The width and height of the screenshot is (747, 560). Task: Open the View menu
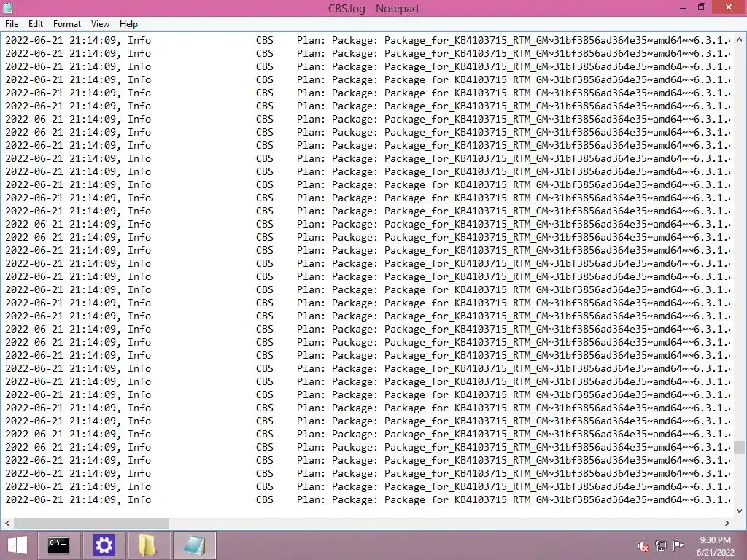coord(100,24)
